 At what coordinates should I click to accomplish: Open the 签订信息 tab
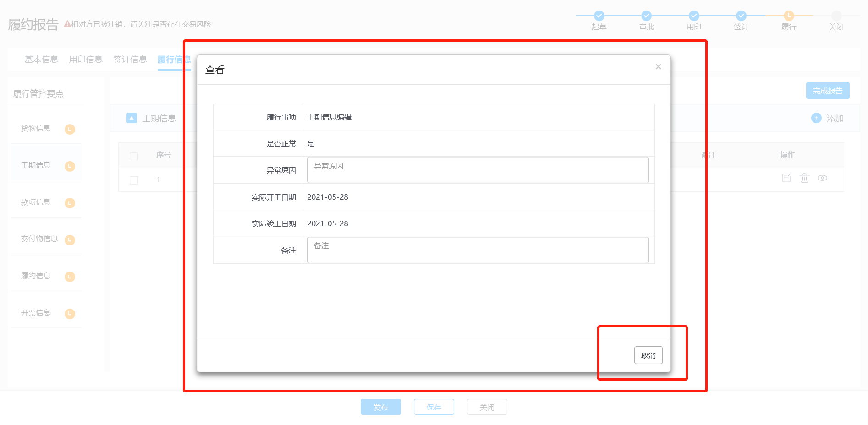(130, 60)
